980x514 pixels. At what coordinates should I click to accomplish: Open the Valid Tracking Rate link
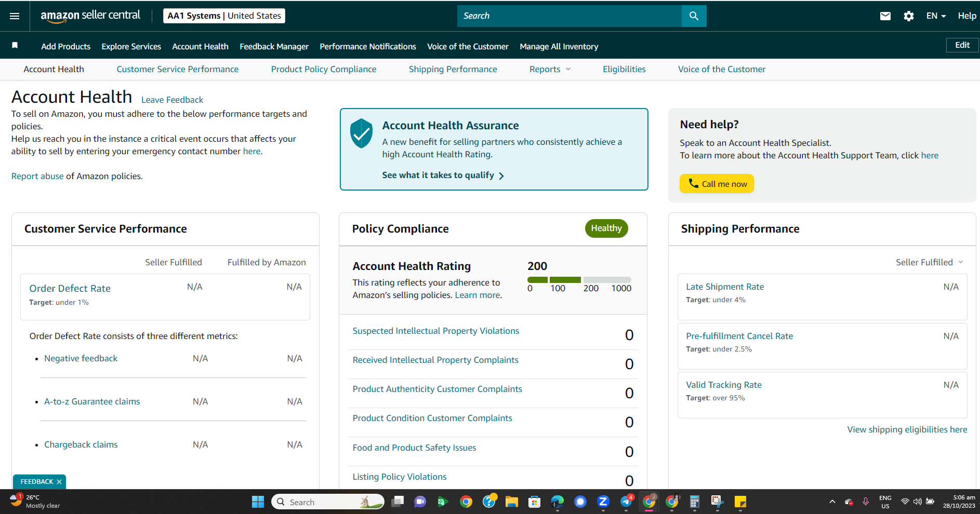click(x=724, y=385)
